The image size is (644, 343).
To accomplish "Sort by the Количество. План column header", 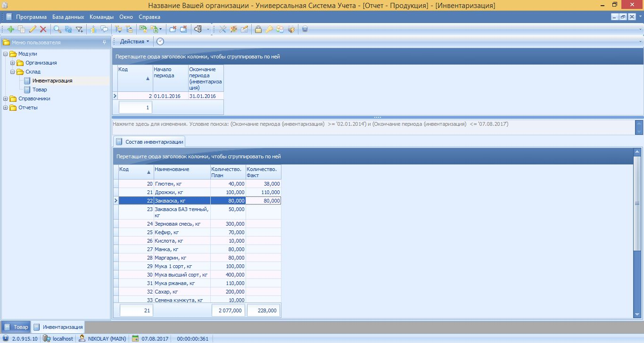I will click(228, 172).
